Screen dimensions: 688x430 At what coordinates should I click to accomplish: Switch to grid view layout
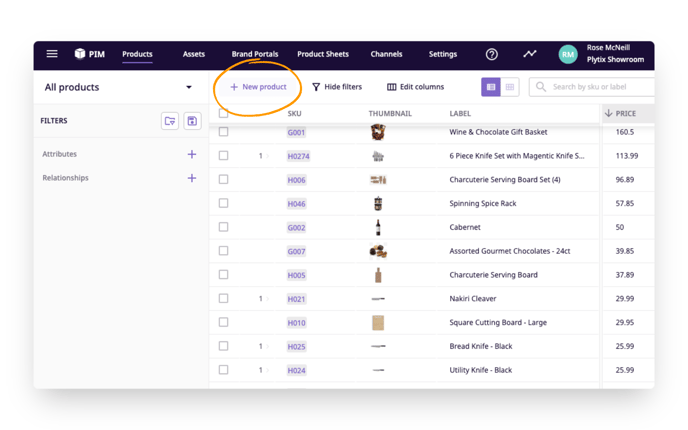coord(510,87)
